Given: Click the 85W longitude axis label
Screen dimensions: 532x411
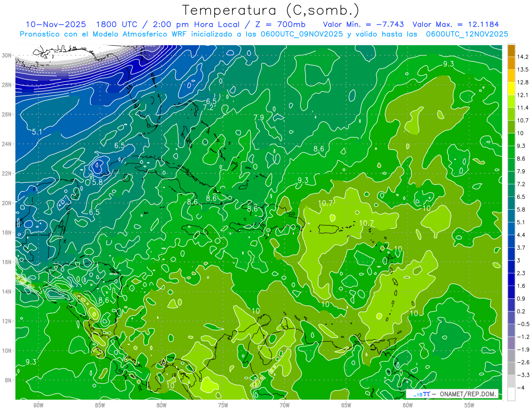Looking at the screenshot, I should click(x=100, y=406).
